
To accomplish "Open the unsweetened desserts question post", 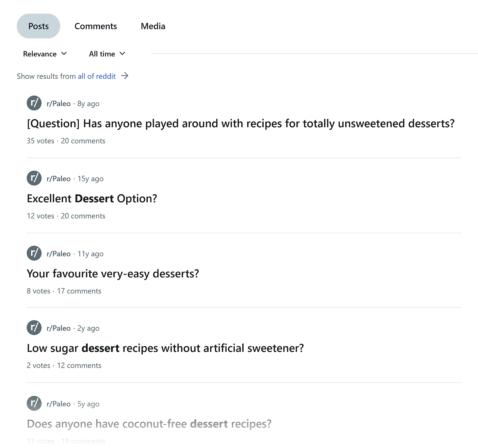I will point(241,123).
